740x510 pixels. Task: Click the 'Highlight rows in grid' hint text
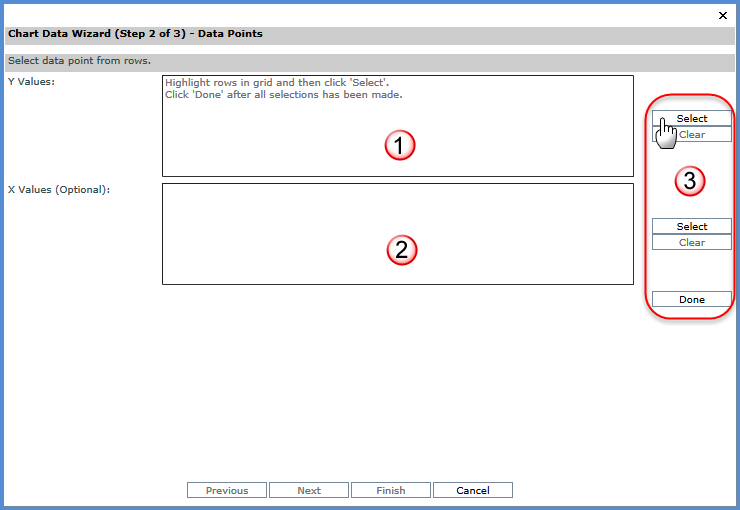tap(276, 82)
